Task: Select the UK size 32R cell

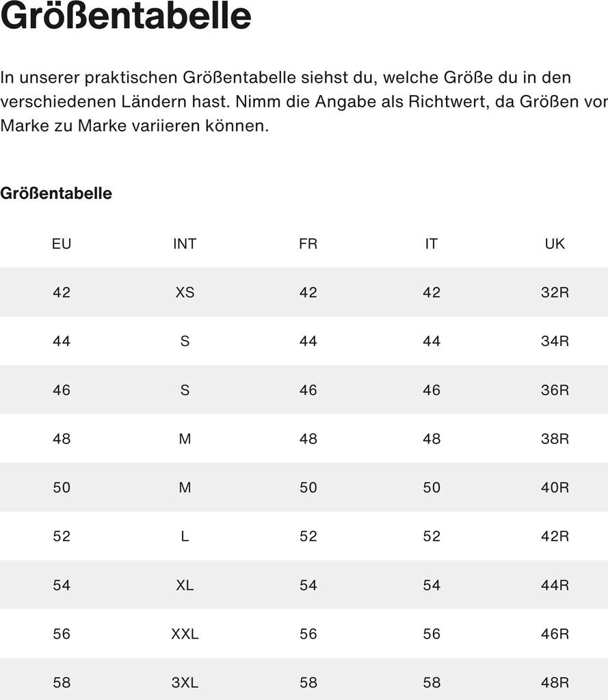Action: coord(555,293)
